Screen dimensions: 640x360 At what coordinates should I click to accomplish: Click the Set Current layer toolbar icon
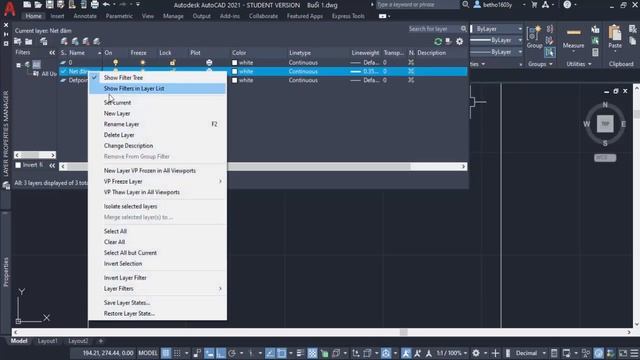(97, 41)
